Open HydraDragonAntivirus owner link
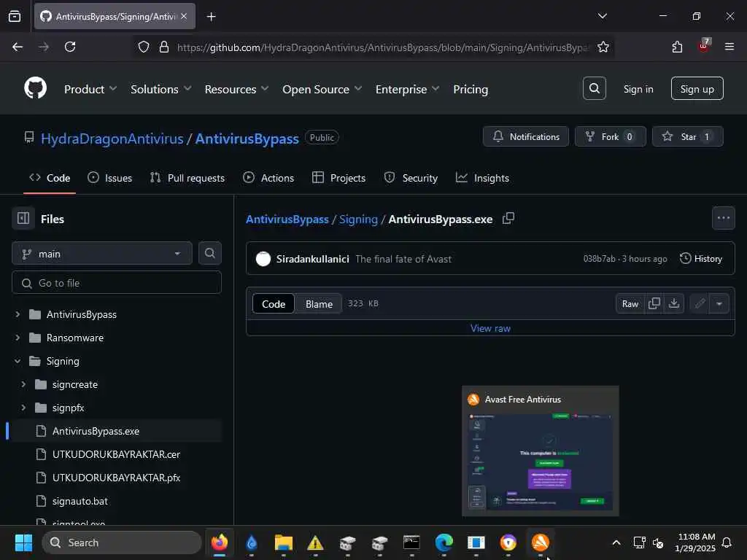 pos(112,139)
